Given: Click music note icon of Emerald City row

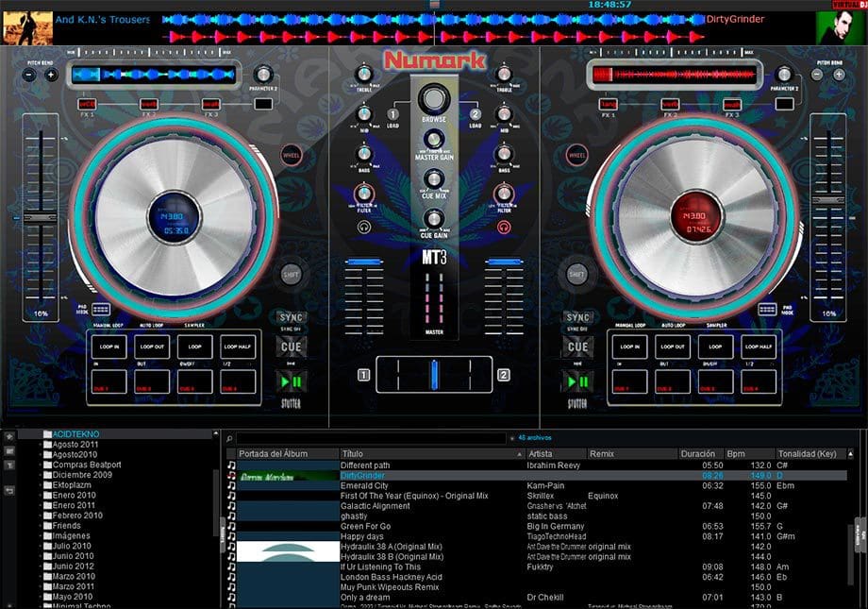Looking at the screenshot, I should click(231, 486).
